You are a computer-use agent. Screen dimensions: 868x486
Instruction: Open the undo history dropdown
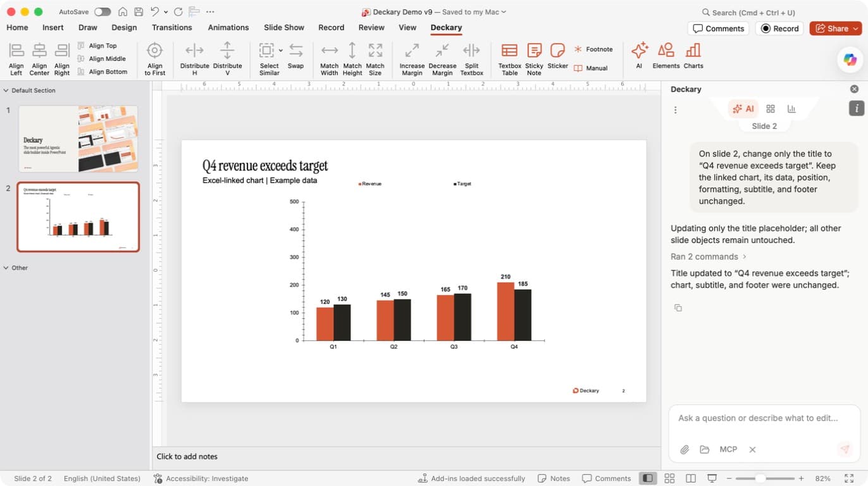166,12
